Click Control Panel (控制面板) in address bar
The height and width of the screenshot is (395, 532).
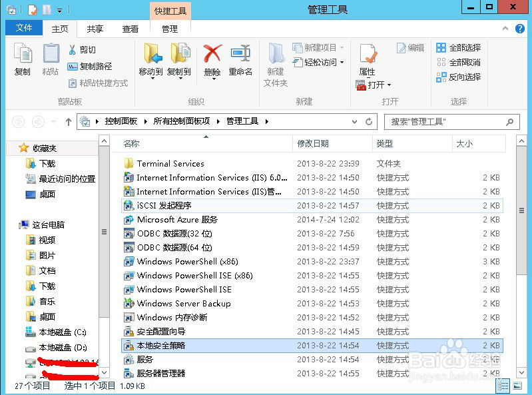[121, 121]
